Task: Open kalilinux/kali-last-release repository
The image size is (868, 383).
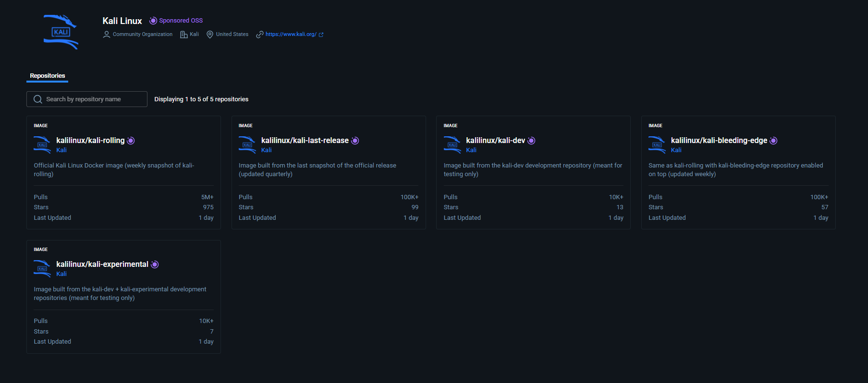Action: point(305,141)
